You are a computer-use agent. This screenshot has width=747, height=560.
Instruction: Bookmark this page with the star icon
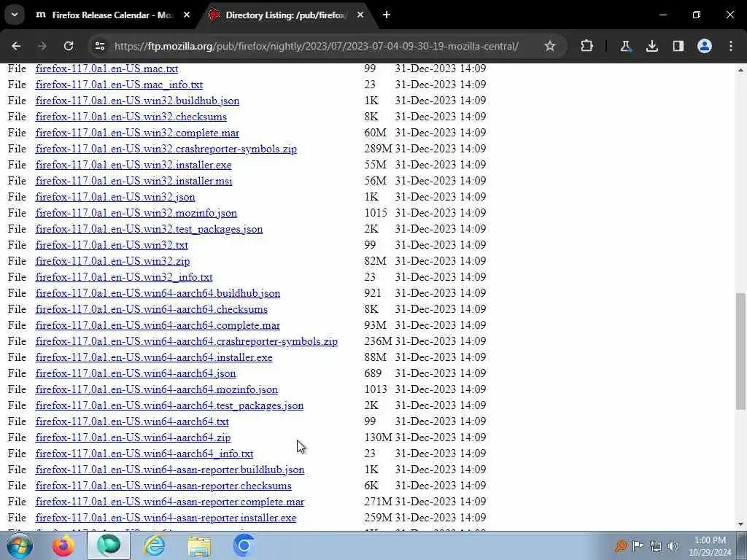pos(550,46)
